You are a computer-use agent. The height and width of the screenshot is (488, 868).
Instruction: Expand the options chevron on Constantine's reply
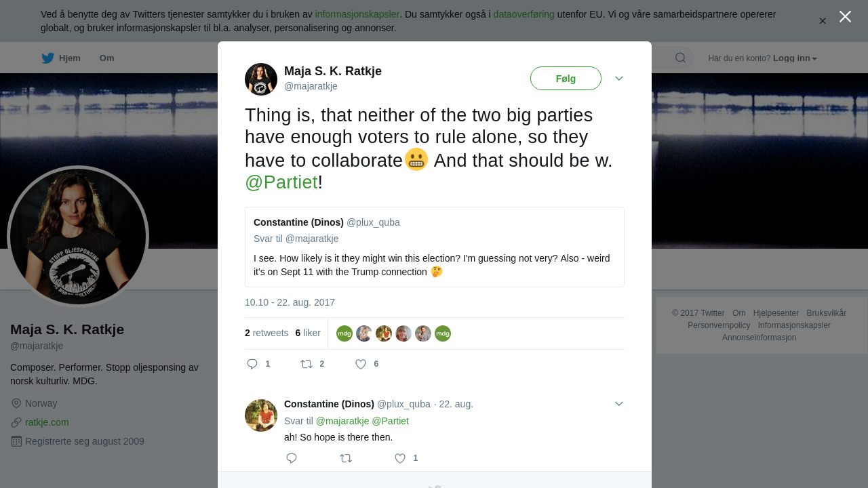click(619, 404)
